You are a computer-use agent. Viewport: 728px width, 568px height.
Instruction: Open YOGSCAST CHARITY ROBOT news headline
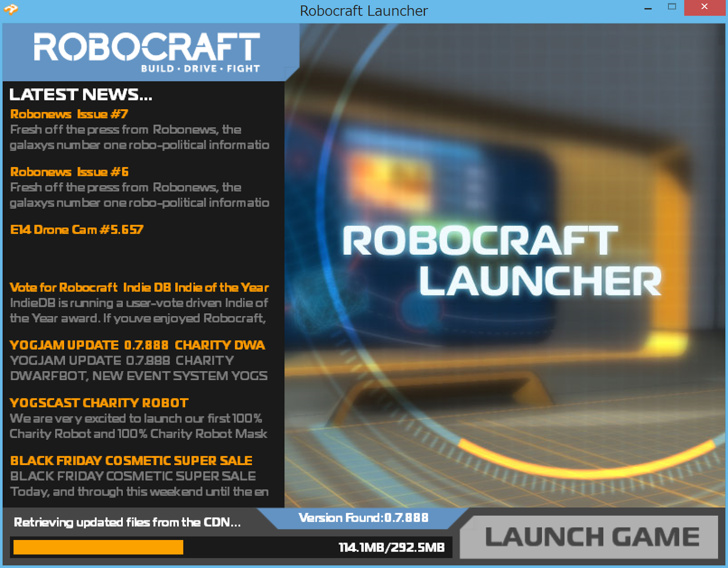[99, 402]
